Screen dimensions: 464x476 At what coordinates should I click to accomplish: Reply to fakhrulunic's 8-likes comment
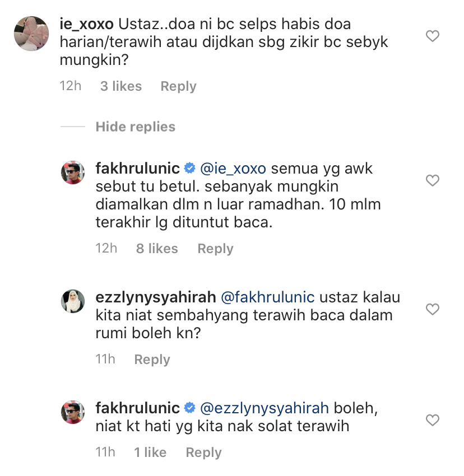pyautogui.click(x=215, y=249)
